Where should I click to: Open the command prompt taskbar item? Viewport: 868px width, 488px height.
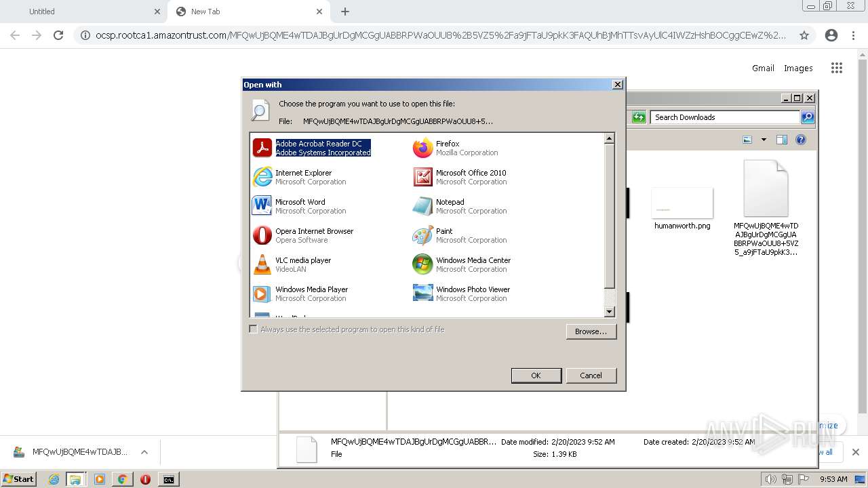(x=168, y=479)
